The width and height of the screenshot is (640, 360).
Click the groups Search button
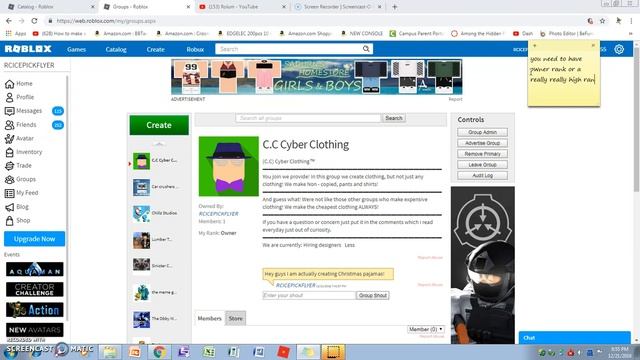394,118
